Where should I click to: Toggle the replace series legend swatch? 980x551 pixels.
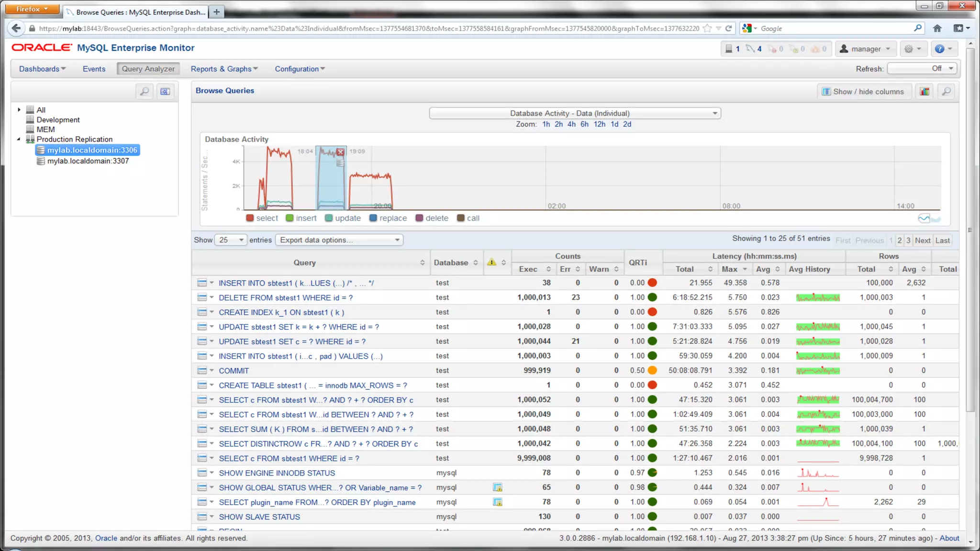[373, 218]
